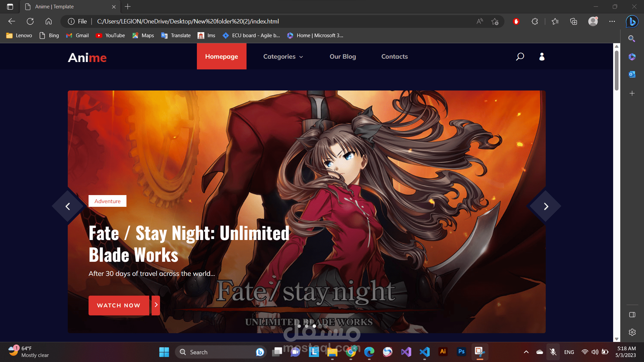The height and width of the screenshot is (362, 644).
Task: Open Bing Chat from the Edge sidebar
Action: (632, 21)
